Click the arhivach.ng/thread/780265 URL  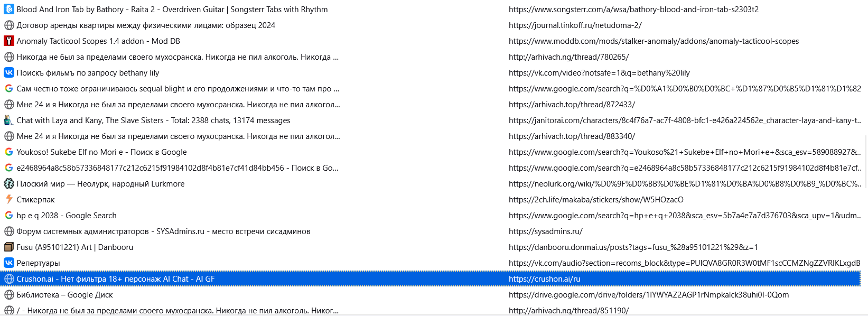(568, 57)
